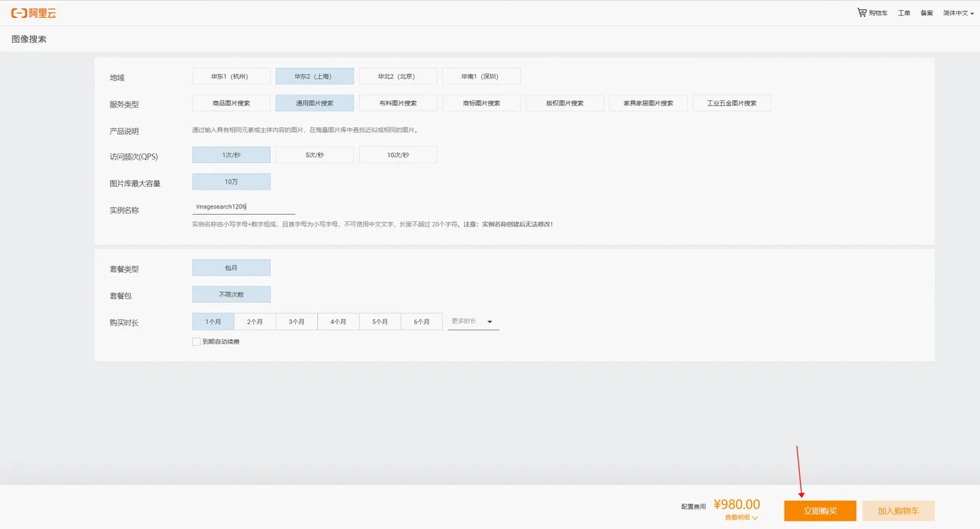
Task: Click the ¥980.00 price text
Action: 737,505
